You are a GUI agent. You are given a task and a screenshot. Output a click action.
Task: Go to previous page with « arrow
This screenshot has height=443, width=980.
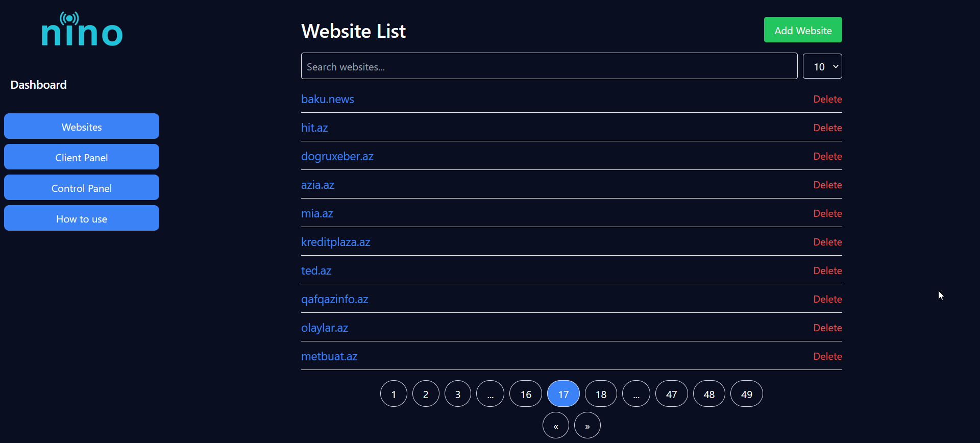(x=556, y=425)
